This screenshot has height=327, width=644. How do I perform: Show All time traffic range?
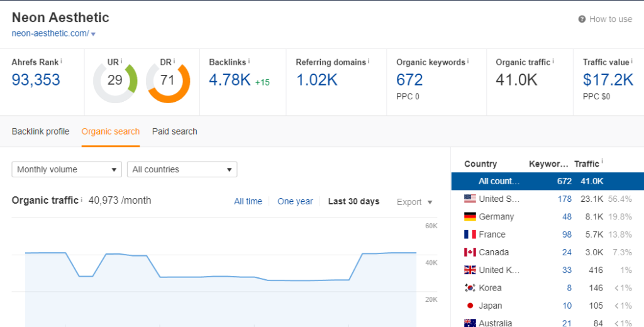pos(248,201)
